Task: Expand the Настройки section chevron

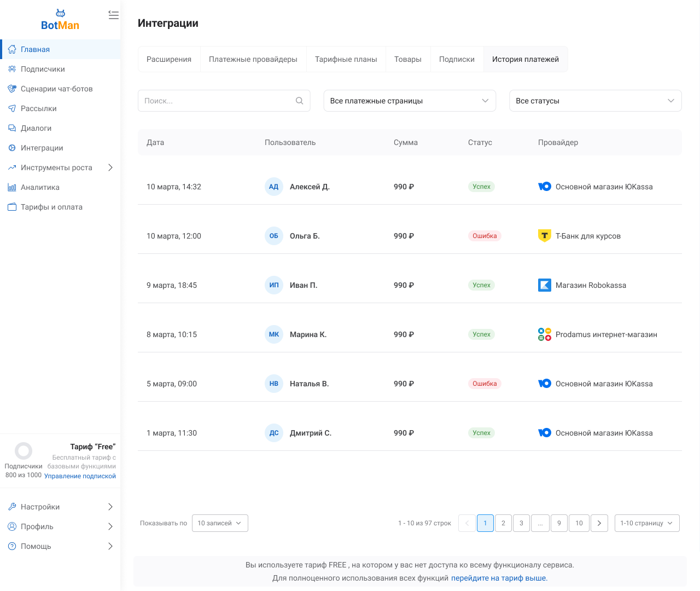Action: (110, 507)
